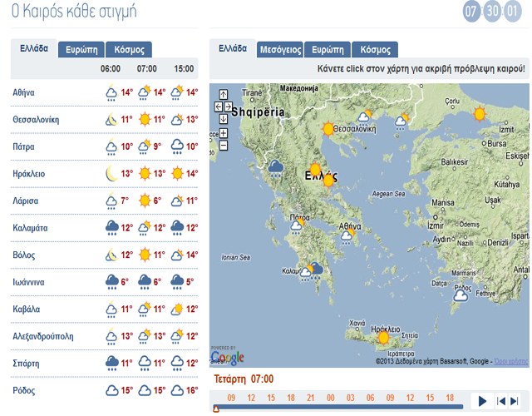The width and height of the screenshot is (532, 416).
Task: Switch to Μεσόγειος map tab
Action: pos(279,50)
